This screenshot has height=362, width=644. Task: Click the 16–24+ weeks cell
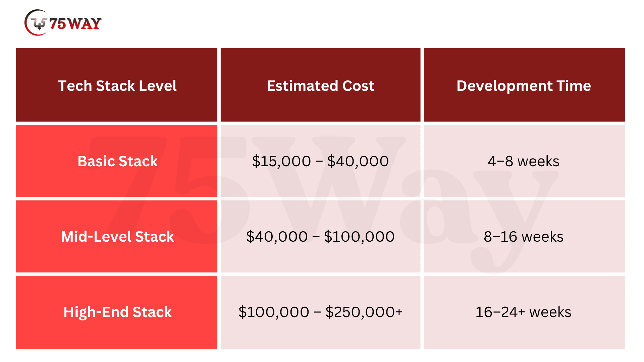[524, 312]
